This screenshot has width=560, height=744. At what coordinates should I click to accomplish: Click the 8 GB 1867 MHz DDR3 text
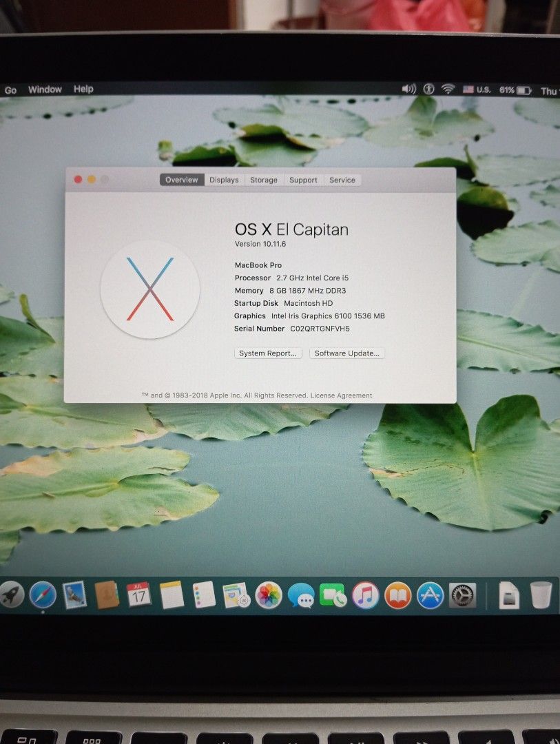pyautogui.click(x=307, y=291)
